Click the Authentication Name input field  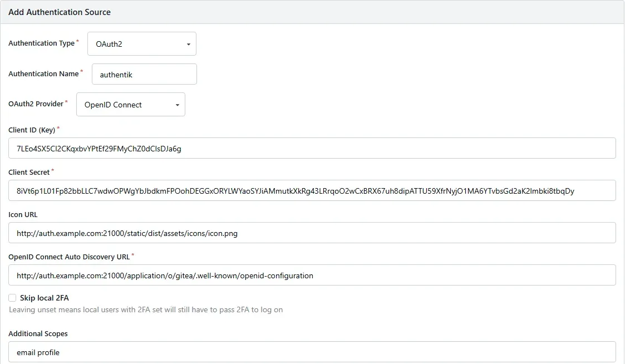click(144, 74)
